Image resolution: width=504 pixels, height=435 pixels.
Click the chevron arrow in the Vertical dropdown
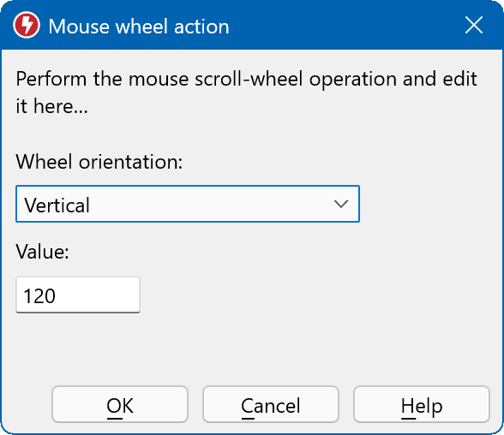click(x=341, y=204)
